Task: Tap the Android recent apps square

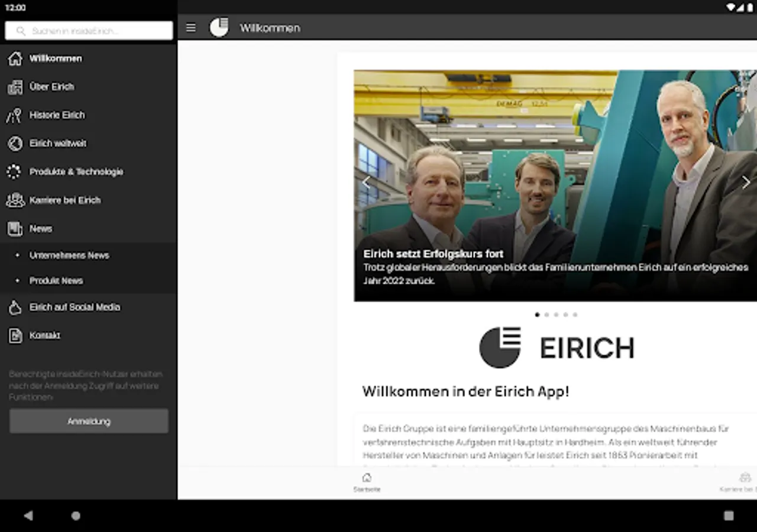Action: 729,515
